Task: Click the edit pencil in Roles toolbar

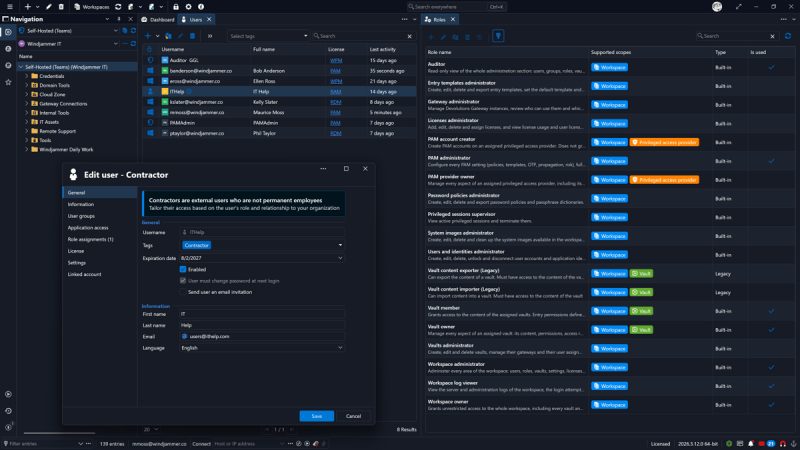Action: pos(443,37)
